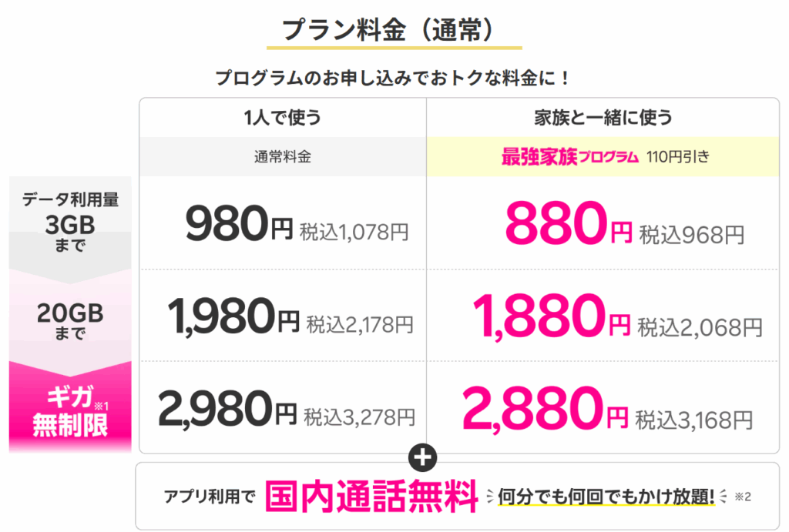Select the 家族と一緒に使う column header
789x532 pixels.
point(603,118)
